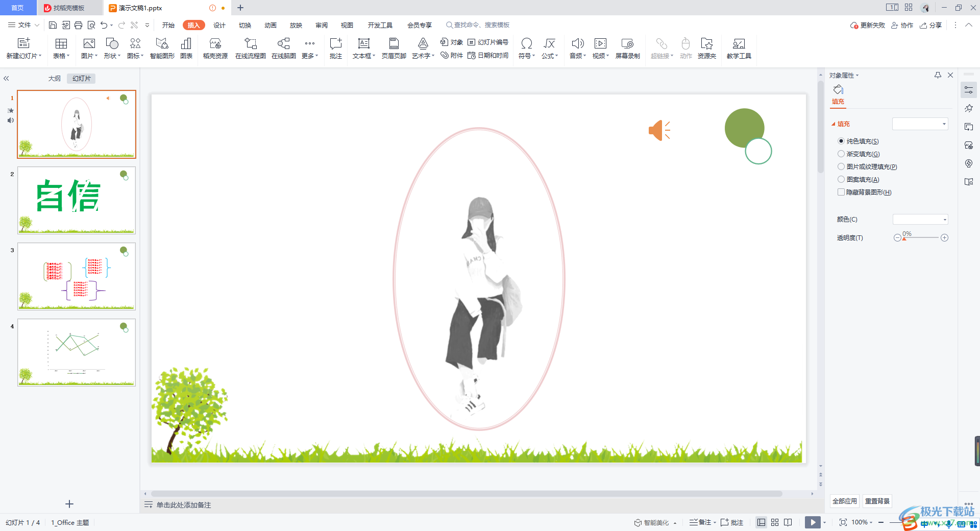Increase transparency with plus button

pos(945,238)
